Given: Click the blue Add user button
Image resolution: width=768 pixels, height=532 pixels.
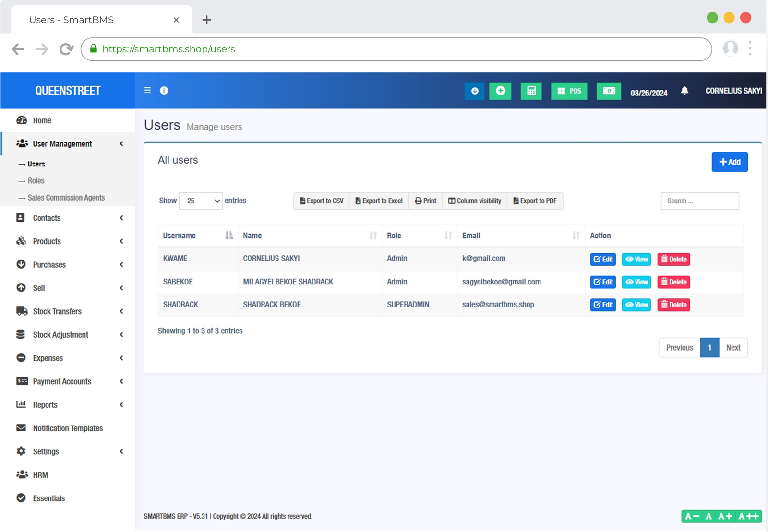Looking at the screenshot, I should tap(729, 162).
